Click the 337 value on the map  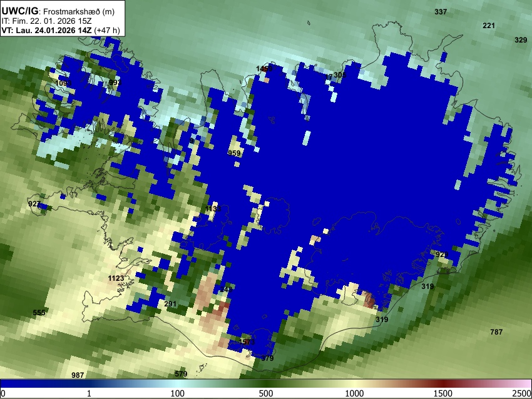tap(441, 12)
